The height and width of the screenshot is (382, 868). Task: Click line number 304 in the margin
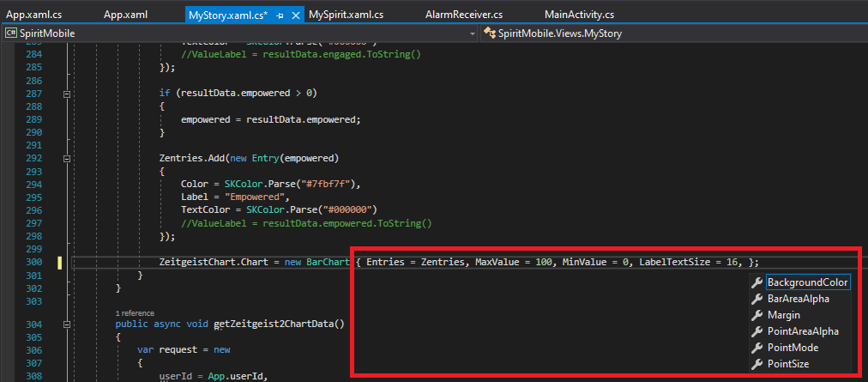click(x=33, y=324)
